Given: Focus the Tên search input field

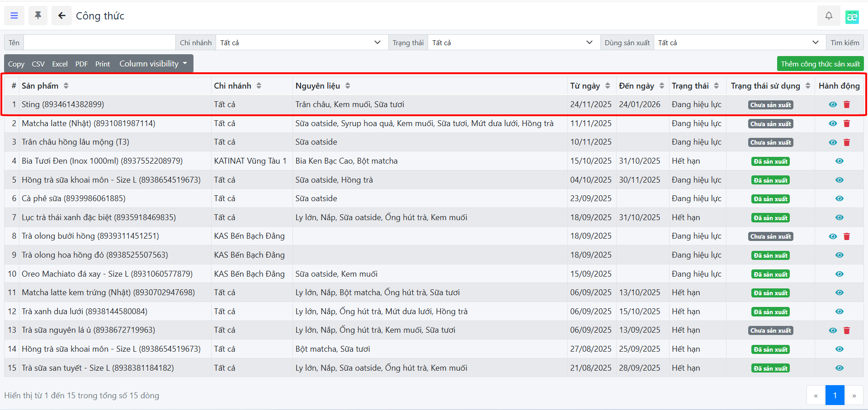Looking at the screenshot, I should (x=99, y=42).
